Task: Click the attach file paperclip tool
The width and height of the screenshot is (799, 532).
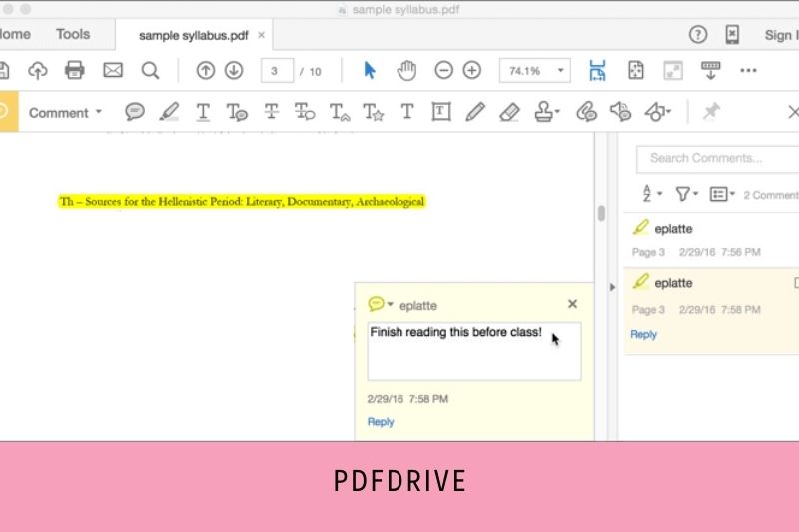Action: [x=586, y=112]
